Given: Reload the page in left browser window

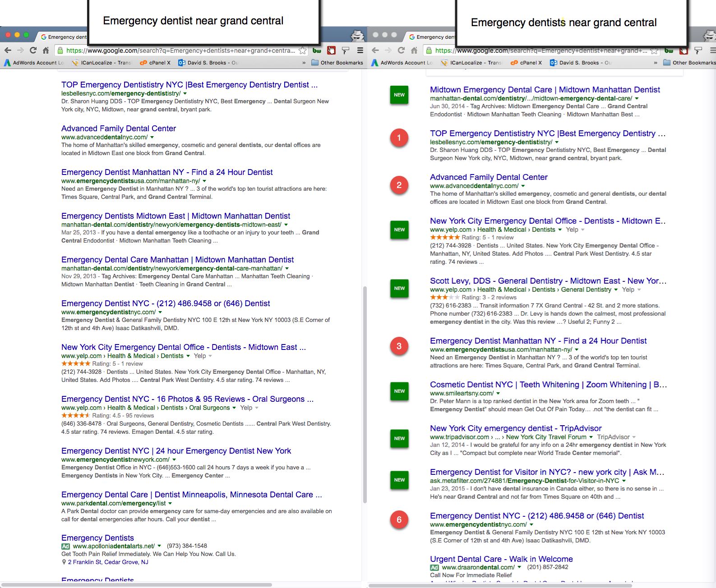Looking at the screenshot, I should click(x=33, y=51).
